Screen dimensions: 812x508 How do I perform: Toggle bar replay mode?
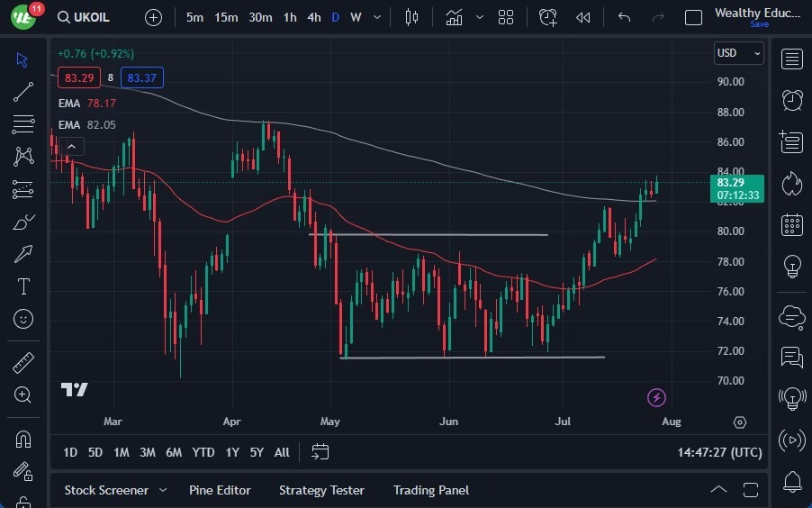pyautogui.click(x=583, y=17)
